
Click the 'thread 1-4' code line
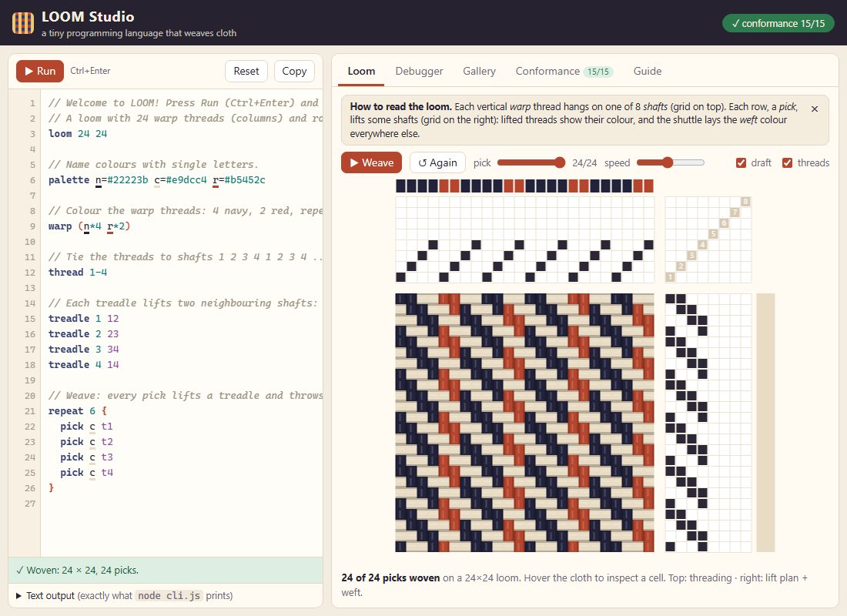[78, 273]
